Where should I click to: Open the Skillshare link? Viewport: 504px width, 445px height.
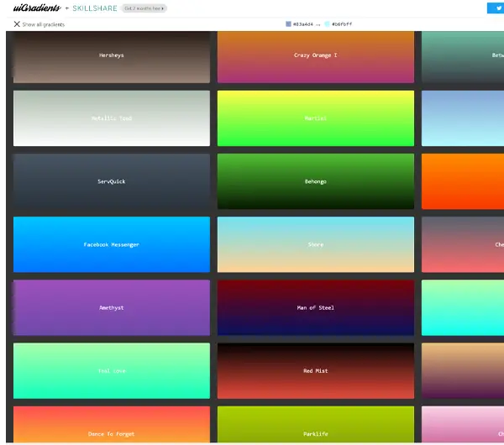(x=96, y=8)
